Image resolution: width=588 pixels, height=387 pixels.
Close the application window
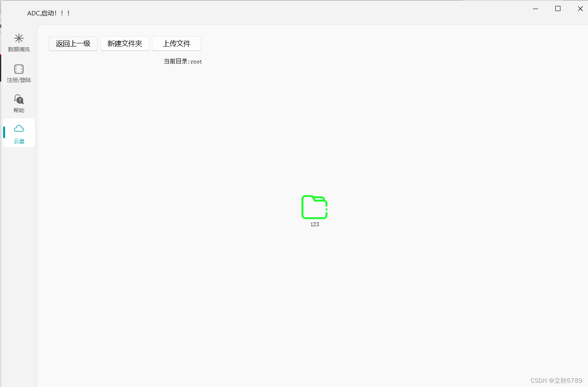pos(580,8)
